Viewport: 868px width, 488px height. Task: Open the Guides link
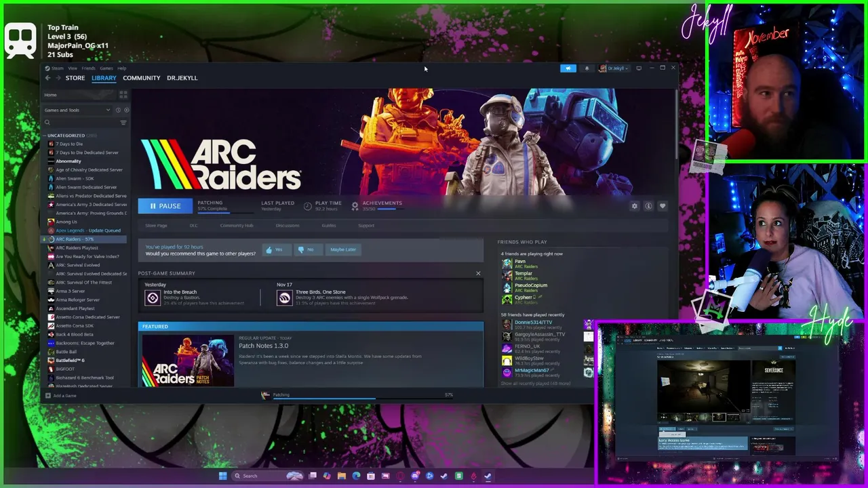pos(329,226)
